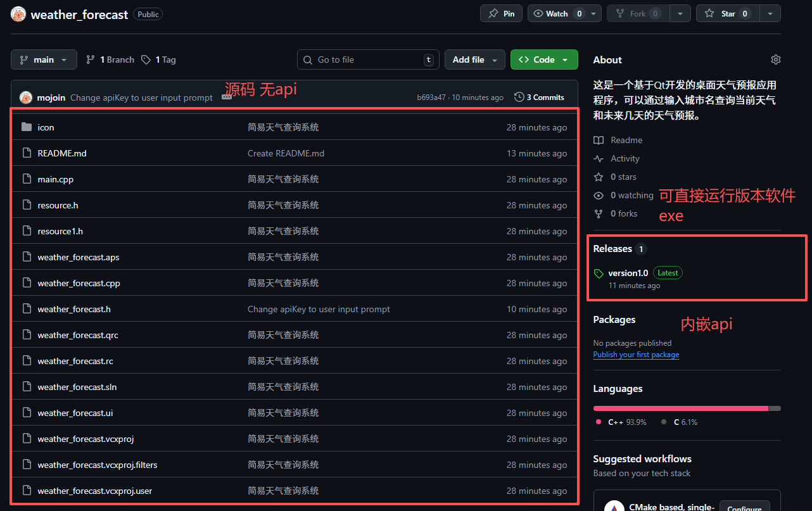Open the main.cpp file
Image resolution: width=812 pixels, height=511 pixels.
click(x=56, y=179)
